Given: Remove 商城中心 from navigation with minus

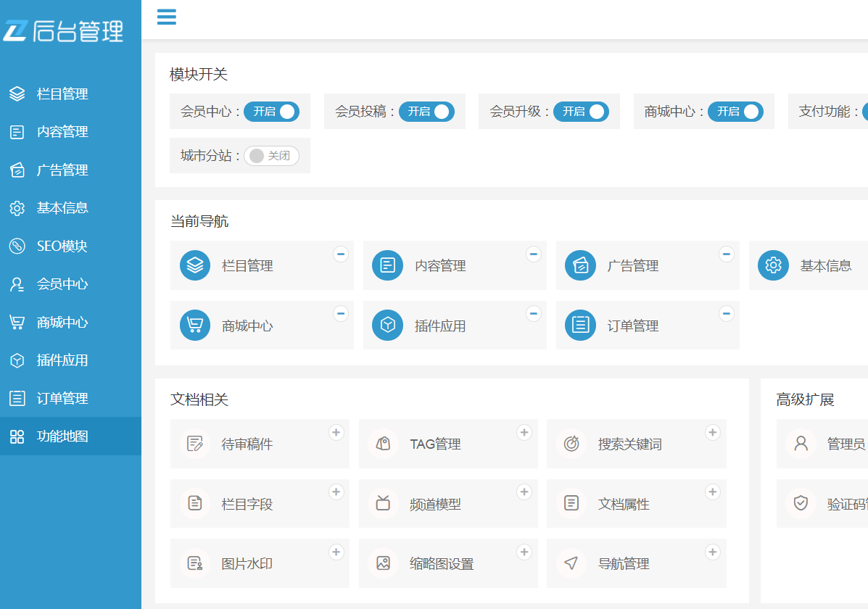Looking at the screenshot, I should (x=340, y=314).
